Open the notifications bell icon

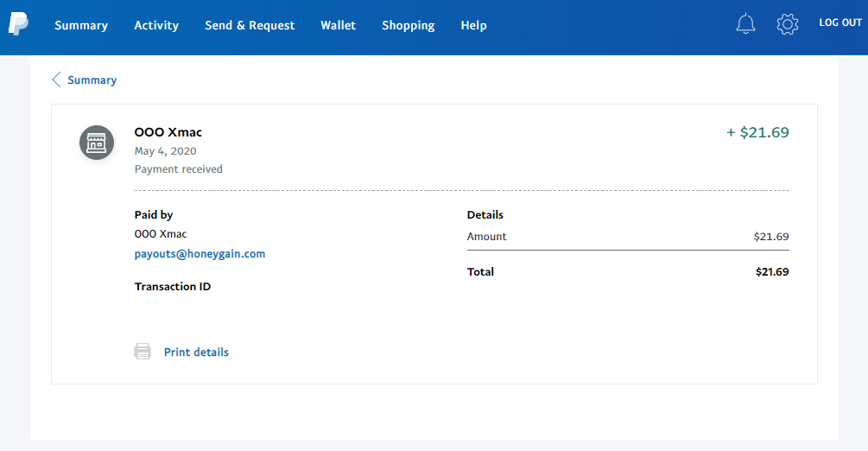(745, 24)
